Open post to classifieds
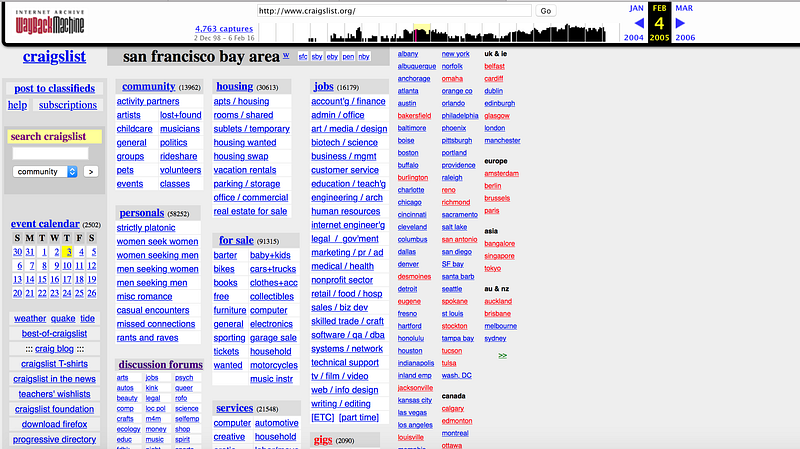Screen dimensions: 800x449 click(55, 88)
